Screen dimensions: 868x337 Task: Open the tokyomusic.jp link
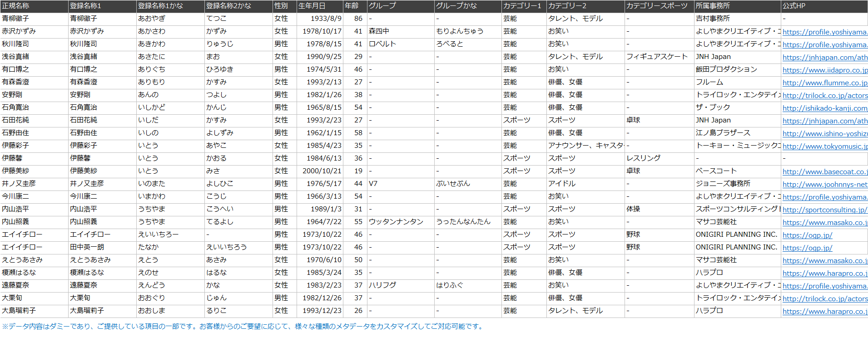pos(824,147)
